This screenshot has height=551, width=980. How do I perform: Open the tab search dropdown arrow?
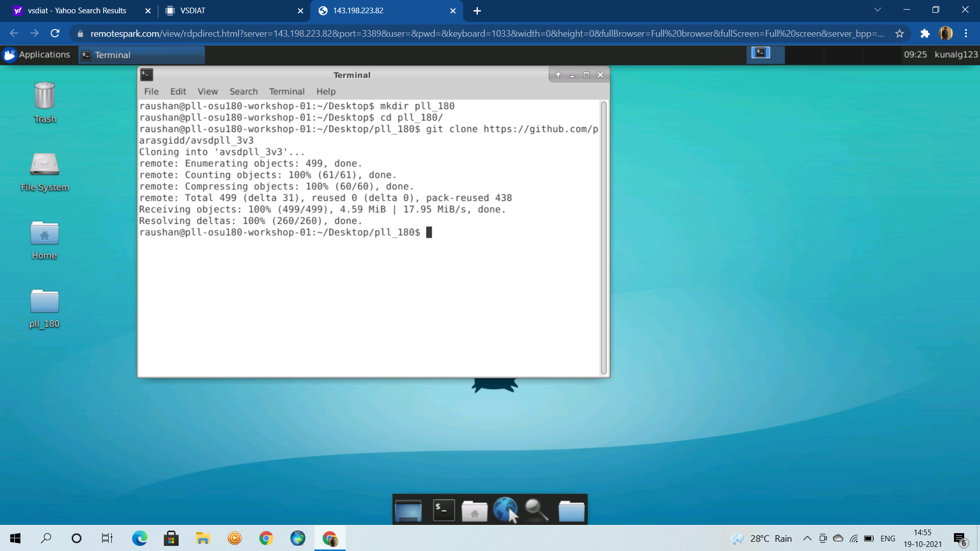pos(877,10)
